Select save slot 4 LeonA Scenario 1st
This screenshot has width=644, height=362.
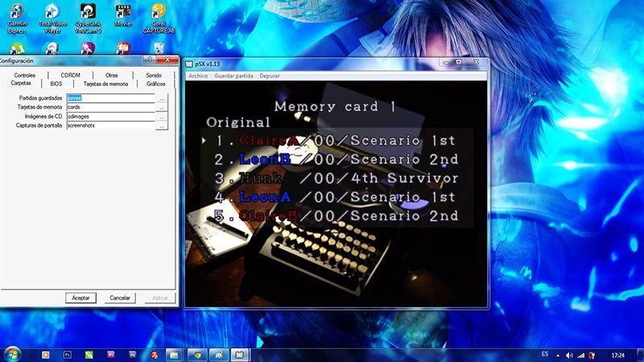335,197
